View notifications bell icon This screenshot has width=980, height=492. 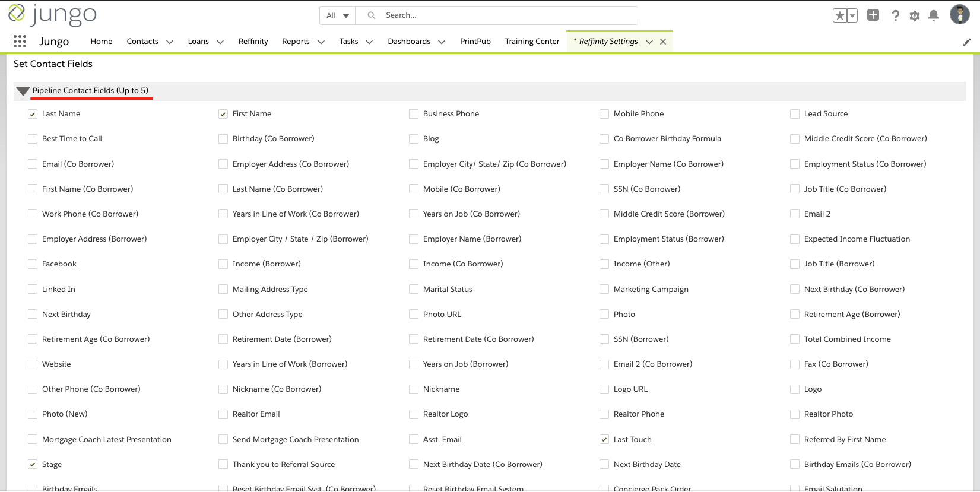(x=933, y=16)
